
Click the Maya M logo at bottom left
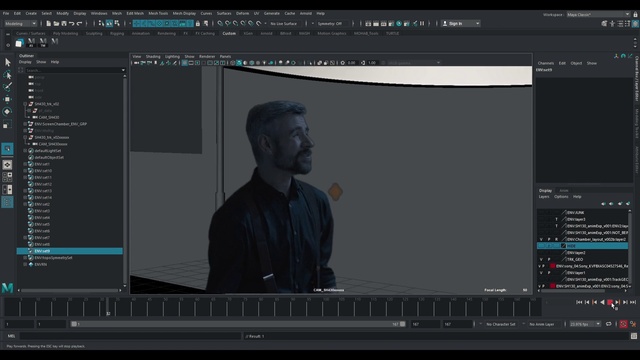tap(7, 287)
